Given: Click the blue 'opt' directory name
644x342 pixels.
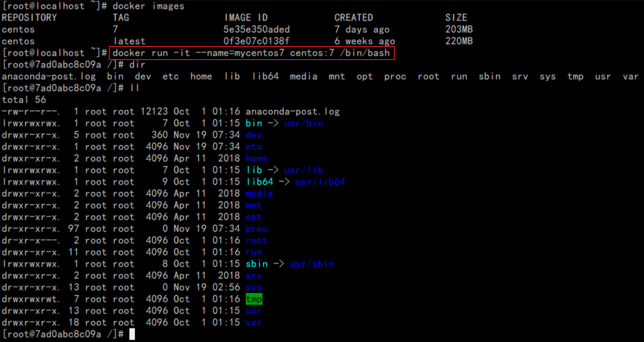Looking at the screenshot, I should point(254,217).
